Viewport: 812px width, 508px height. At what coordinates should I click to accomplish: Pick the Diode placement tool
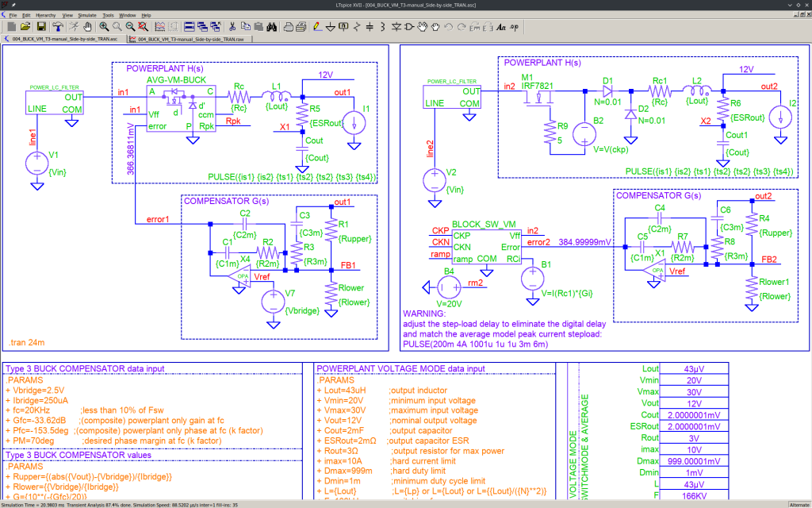pos(396,27)
